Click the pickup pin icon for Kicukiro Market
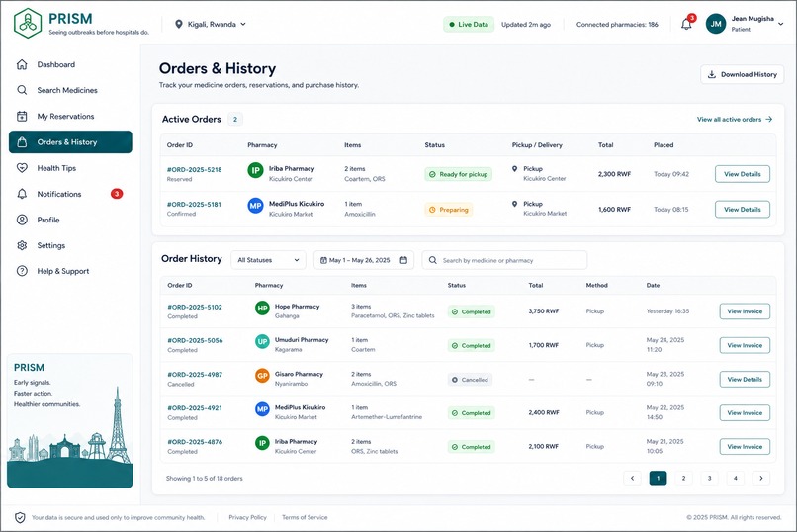797x532 pixels. pos(514,204)
